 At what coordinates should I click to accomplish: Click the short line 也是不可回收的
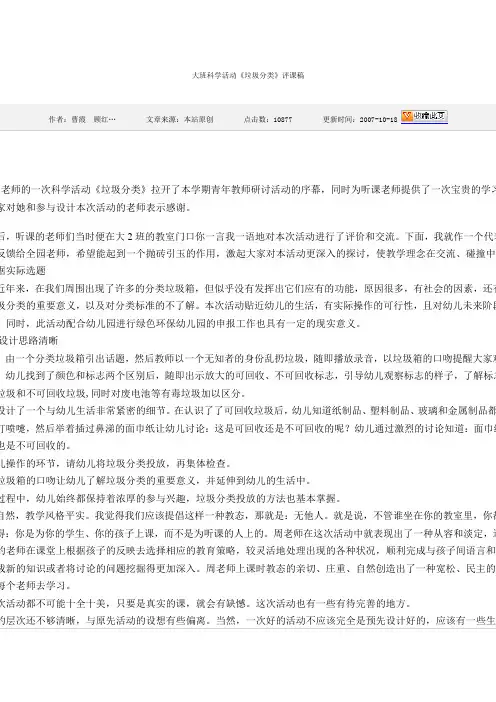[34, 446]
